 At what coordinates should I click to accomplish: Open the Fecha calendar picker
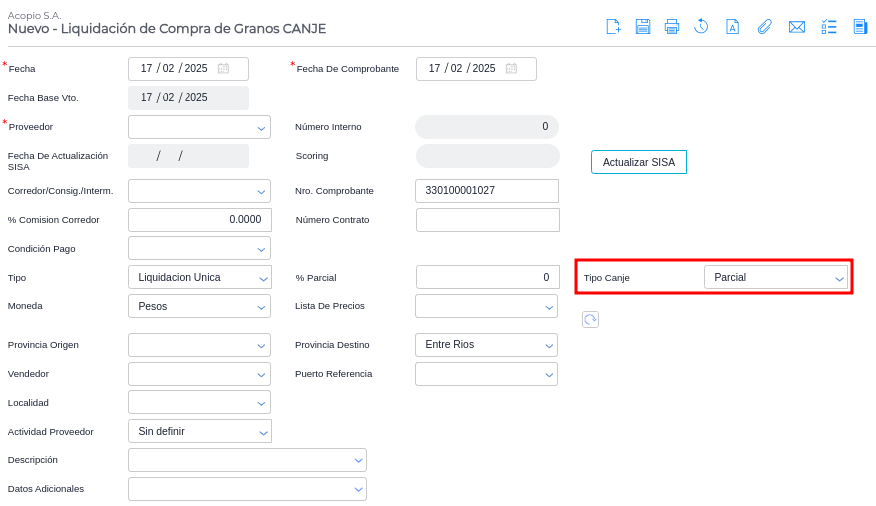(x=223, y=69)
